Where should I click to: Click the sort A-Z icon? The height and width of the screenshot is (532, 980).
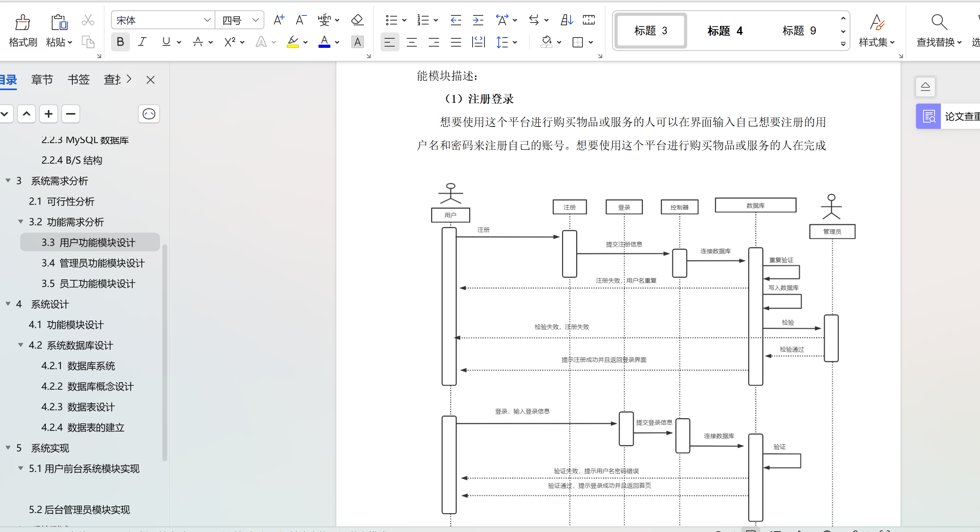(x=567, y=20)
